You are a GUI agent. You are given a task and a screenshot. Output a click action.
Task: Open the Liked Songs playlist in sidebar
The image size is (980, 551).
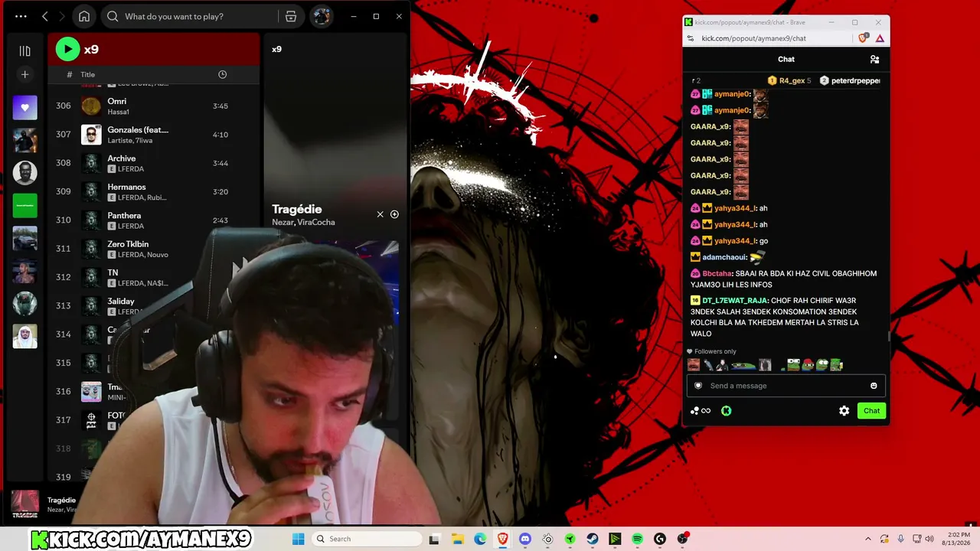pos(24,107)
